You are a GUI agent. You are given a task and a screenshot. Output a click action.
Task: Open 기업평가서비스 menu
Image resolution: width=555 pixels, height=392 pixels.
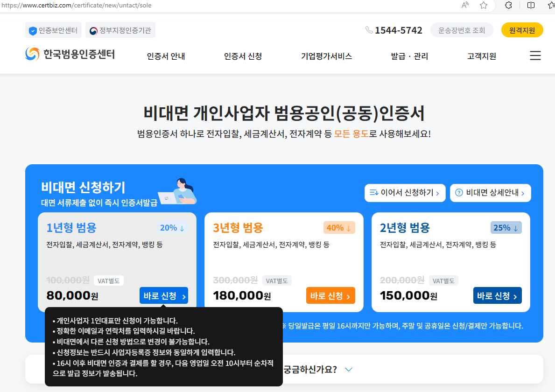(x=326, y=56)
